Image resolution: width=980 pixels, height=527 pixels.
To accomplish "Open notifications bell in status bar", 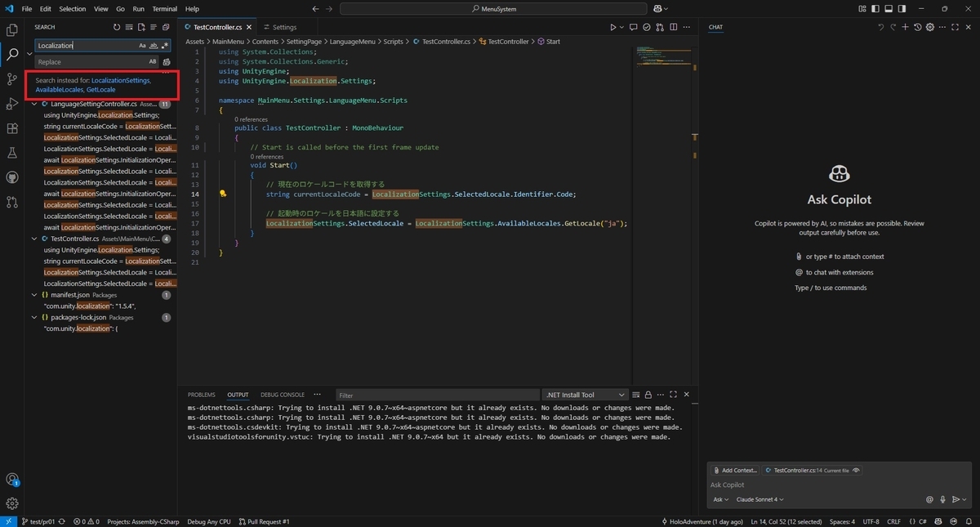I will [970, 521].
